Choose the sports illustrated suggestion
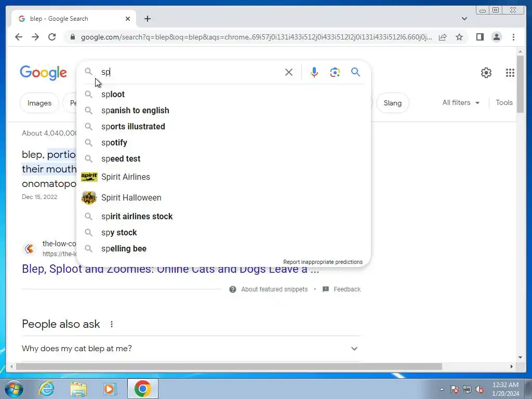 click(224, 127)
